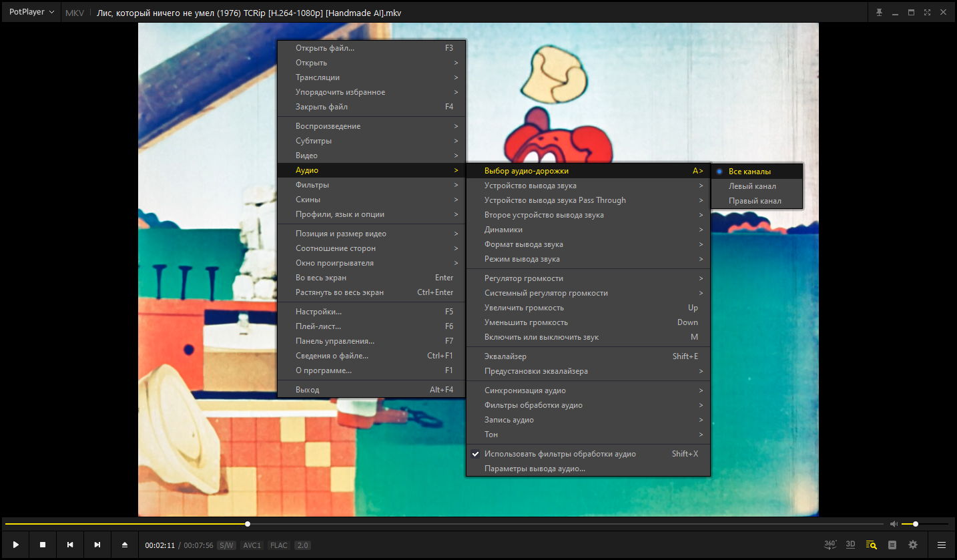
Task: Jump to the next track
Action: pyautogui.click(x=97, y=545)
